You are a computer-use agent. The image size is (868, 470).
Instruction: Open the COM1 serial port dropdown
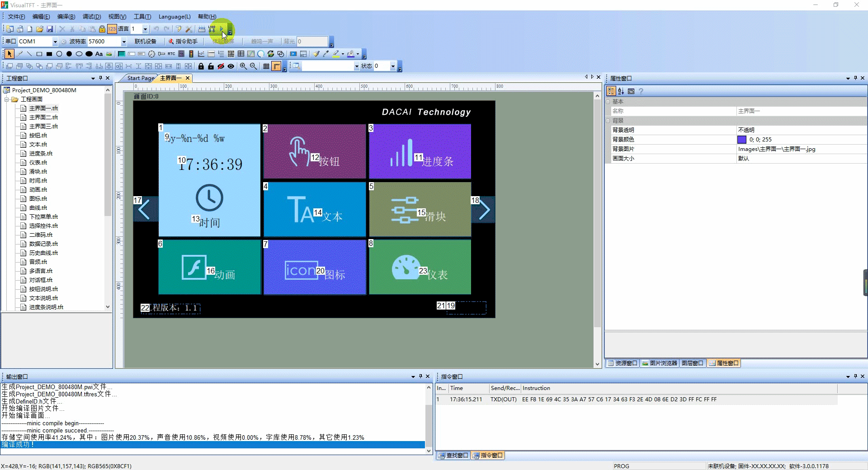coord(55,42)
